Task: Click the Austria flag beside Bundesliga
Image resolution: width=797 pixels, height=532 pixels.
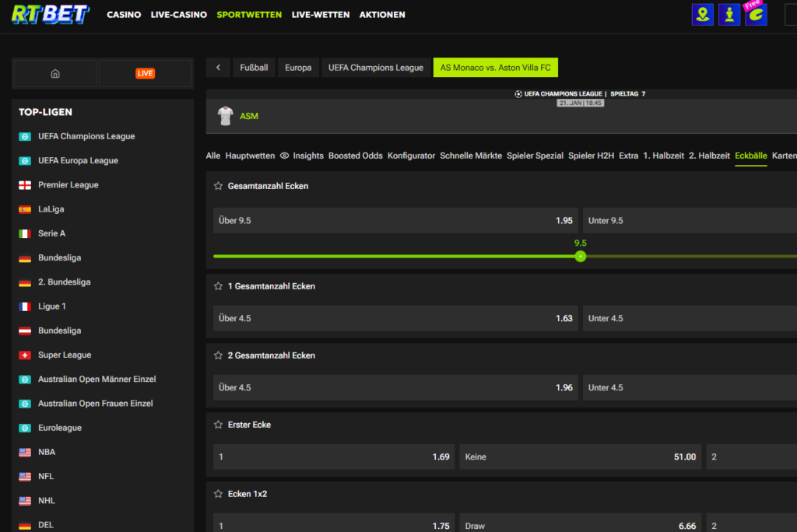Action: 25,331
